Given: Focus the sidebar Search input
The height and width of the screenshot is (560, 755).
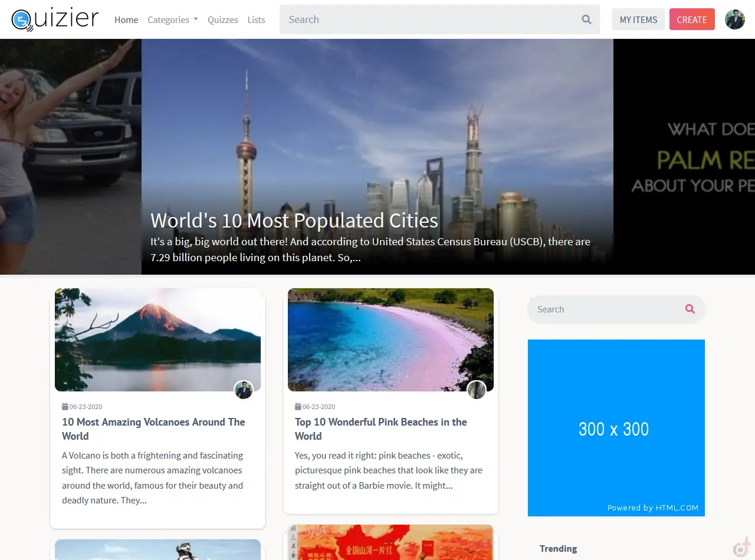Looking at the screenshot, I should pos(605,309).
